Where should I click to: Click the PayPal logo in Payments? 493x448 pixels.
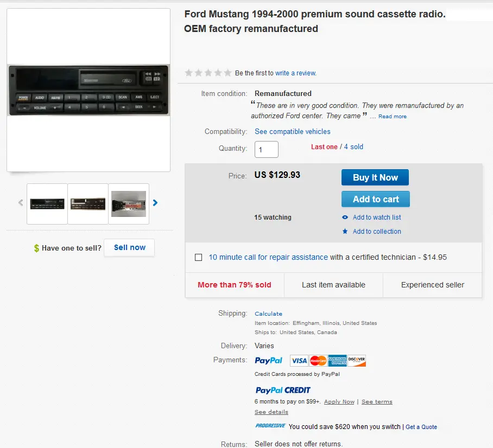(269, 361)
